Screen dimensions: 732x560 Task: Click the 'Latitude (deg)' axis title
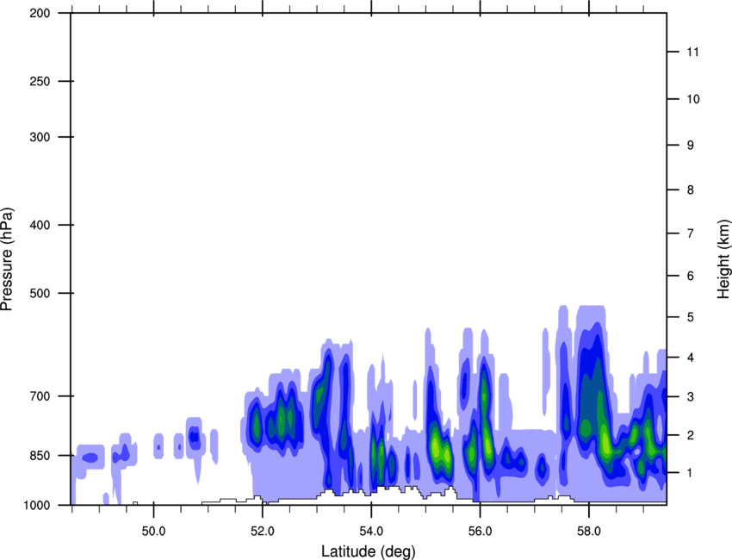tap(368, 551)
